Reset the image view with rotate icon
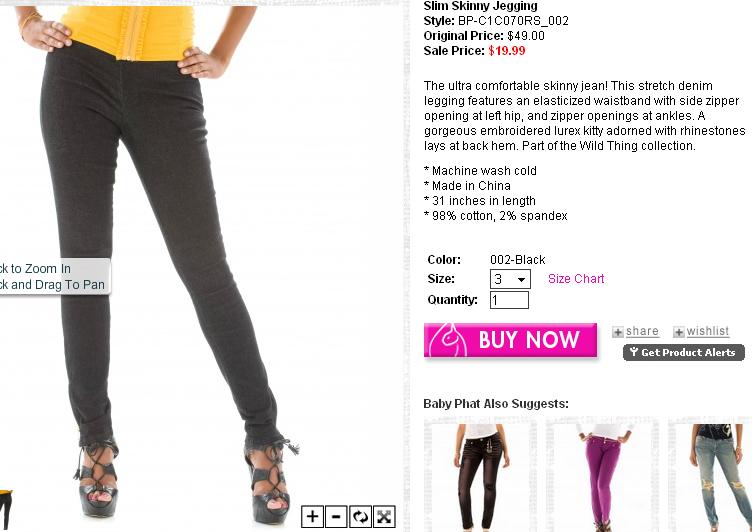The width and height of the screenshot is (752, 532). coord(360,517)
